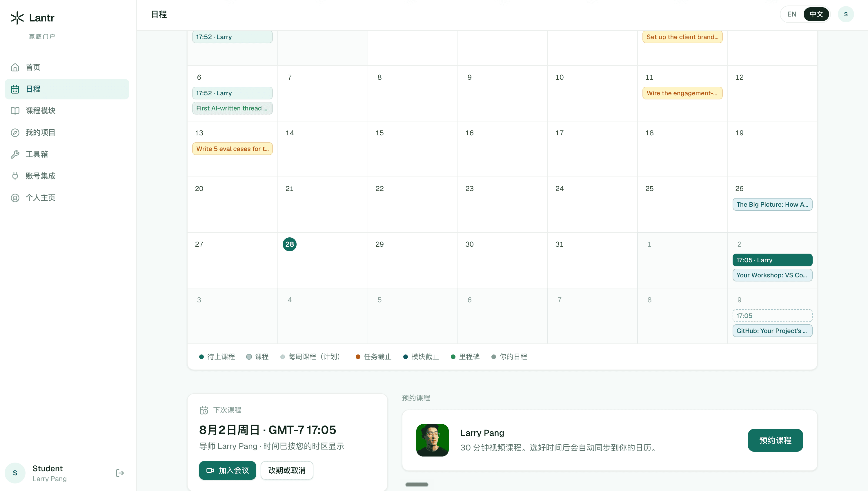
Task: Click the Larry Pang photo thumbnail
Action: pos(432,440)
